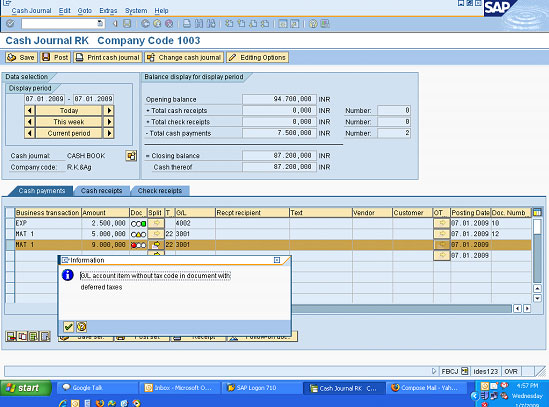The width and height of the screenshot is (549, 407).
Task: Open the Cash Journal menu
Action: click(x=31, y=11)
